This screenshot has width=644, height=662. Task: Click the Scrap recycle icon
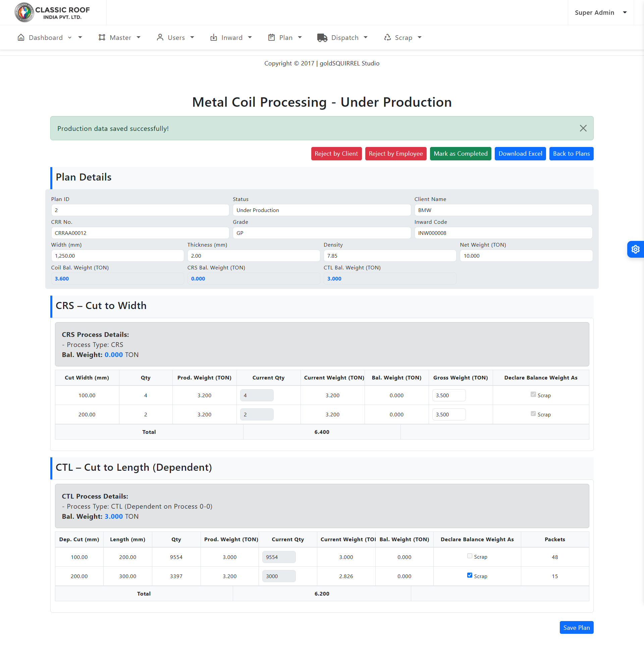(x=387, y=38)
